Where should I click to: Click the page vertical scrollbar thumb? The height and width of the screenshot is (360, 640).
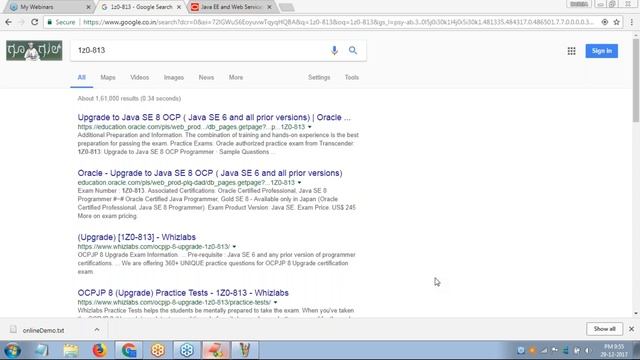(636, 80)
